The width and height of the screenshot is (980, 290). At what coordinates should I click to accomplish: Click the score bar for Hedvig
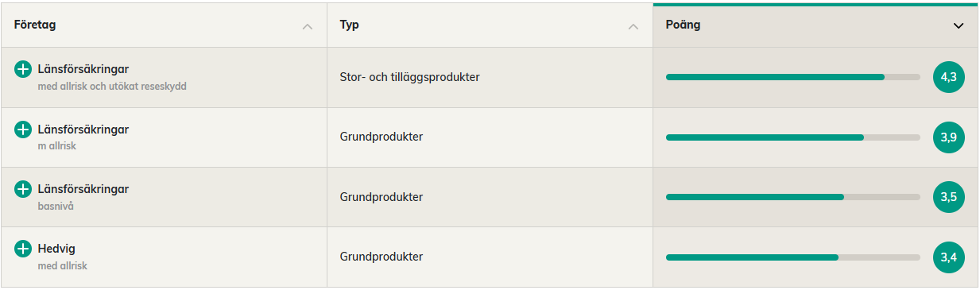(x=793, y=257)
